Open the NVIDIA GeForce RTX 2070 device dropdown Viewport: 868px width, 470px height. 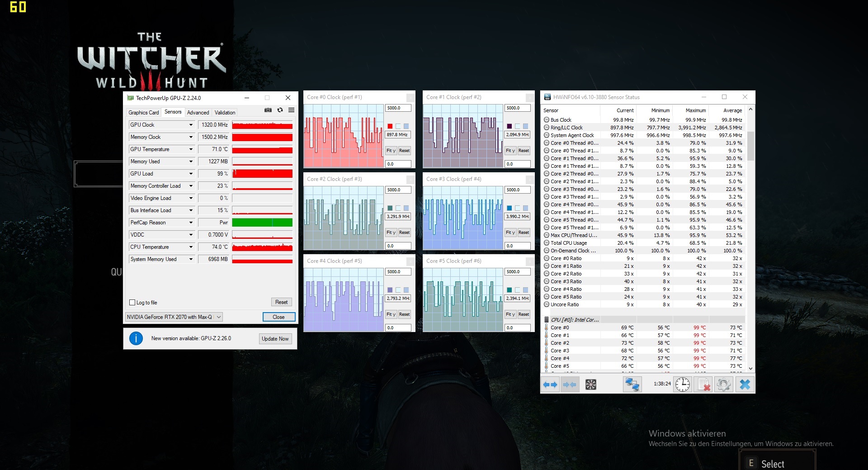coord(219,317)
